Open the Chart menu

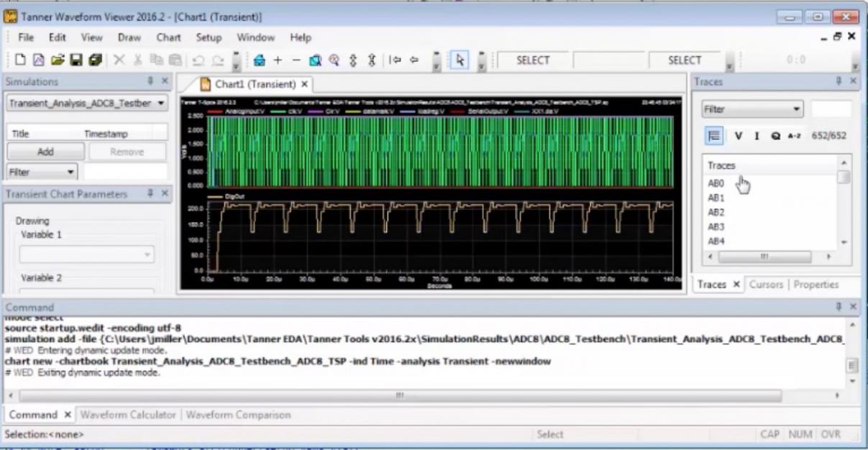(x=169, y=37)
